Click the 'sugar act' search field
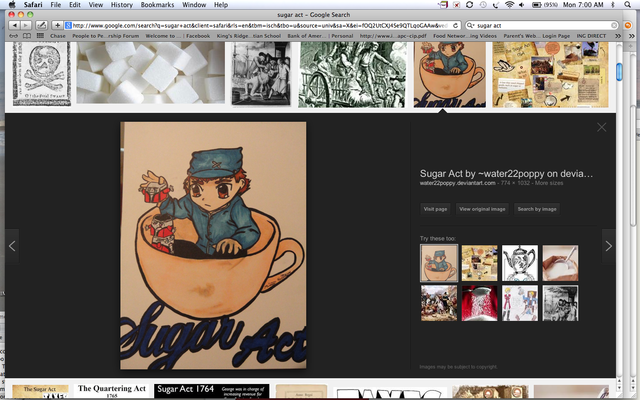Image resolution: width=640 pixels, height=400 pixels. [543, 25]
